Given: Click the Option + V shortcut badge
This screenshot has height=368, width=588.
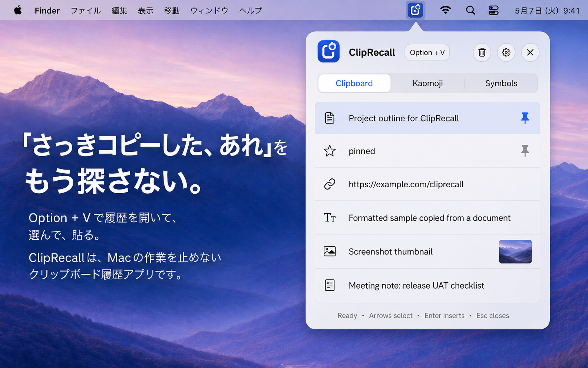Looking at the screenshot, I should point(427,52).
